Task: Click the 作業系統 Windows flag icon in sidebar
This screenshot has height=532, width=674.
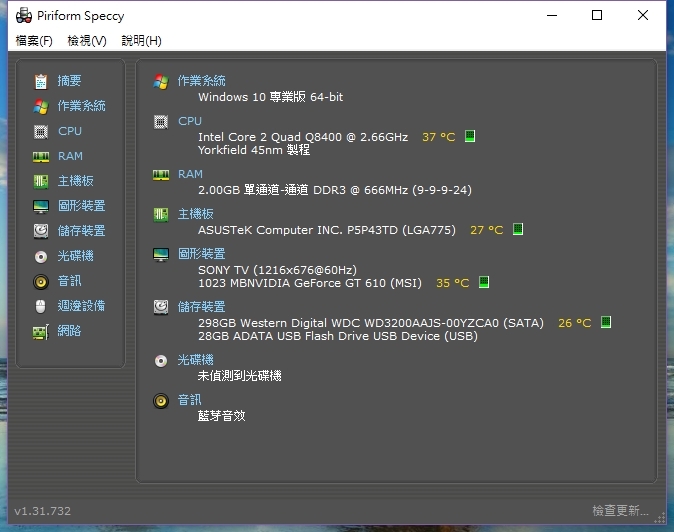Action: tap(41, 106)
